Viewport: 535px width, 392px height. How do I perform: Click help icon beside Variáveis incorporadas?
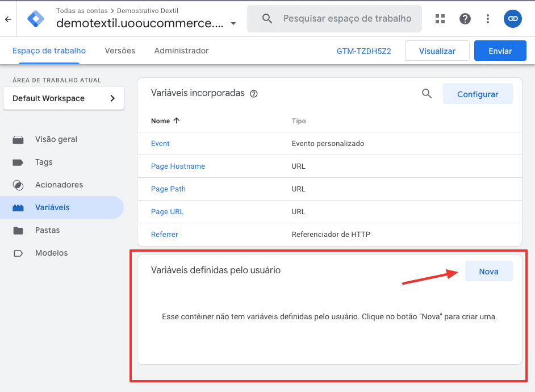[x=253, y=94]
